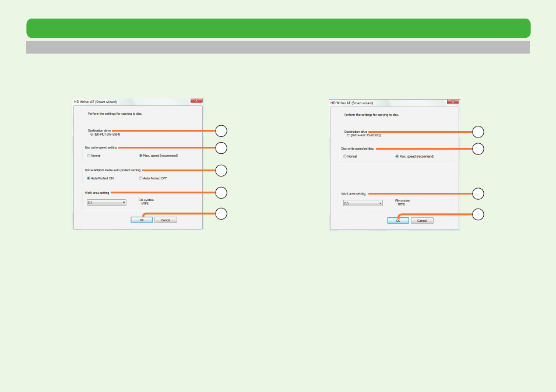Click 'Destination drive' label in E: DVD+-RW dialog

point(356,132)
